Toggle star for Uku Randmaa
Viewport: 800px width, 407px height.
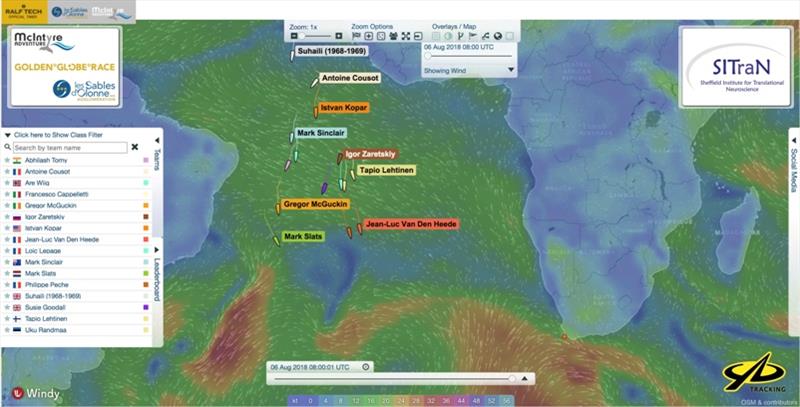coord(7,330)
